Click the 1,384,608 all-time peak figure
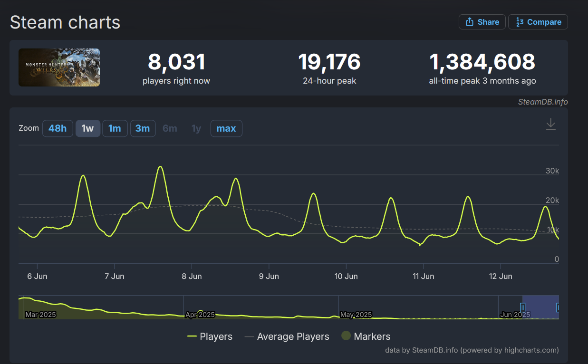This screenshot has width=588, height=364. [x=482, y=62]
